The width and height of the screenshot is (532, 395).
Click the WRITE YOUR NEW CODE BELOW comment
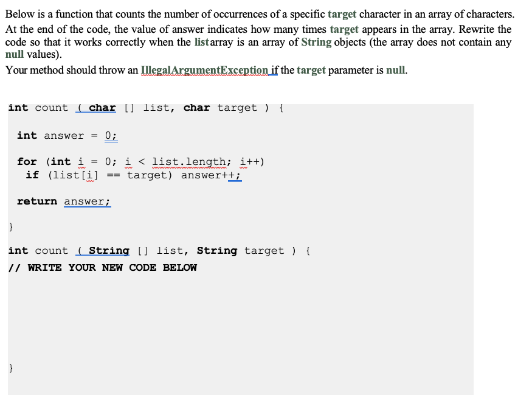(102, 267)
